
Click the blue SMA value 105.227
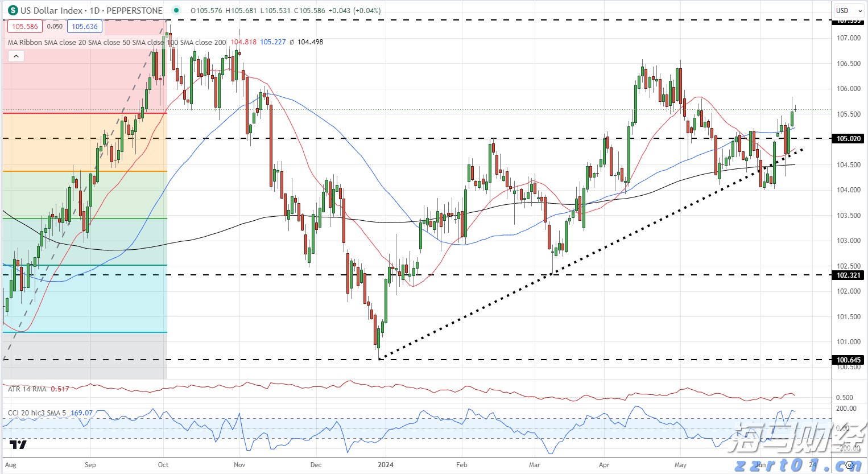pyautogui.click(x=273, y=42)
